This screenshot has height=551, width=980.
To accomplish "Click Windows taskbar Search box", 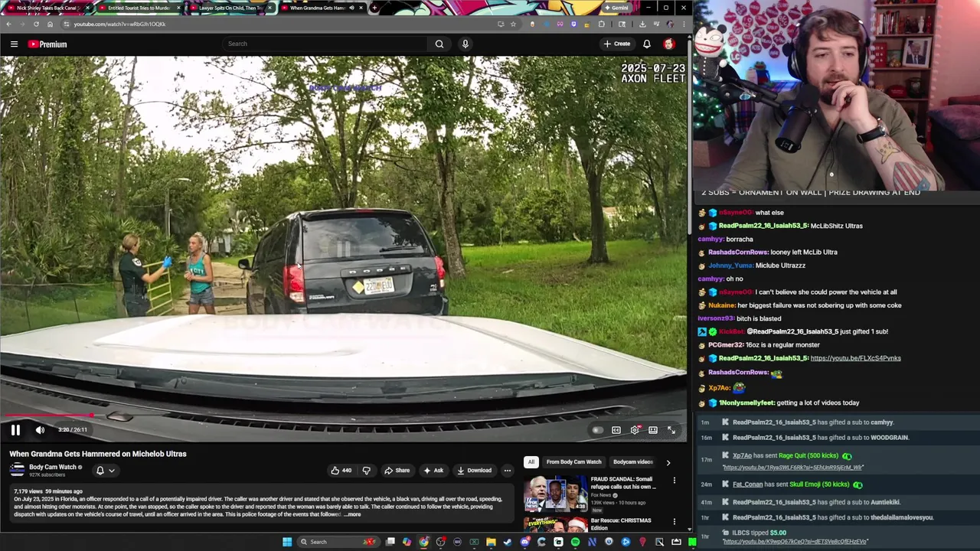I will 337,542.
